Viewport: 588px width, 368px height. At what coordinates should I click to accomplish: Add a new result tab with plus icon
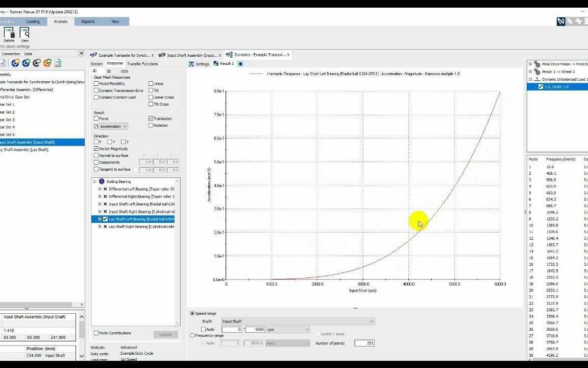coord(240,64)
